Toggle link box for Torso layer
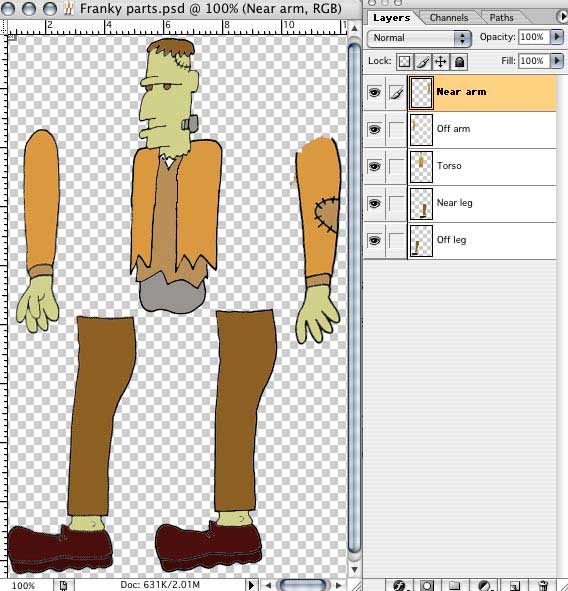The image size is (568, 591). (397, 166)
